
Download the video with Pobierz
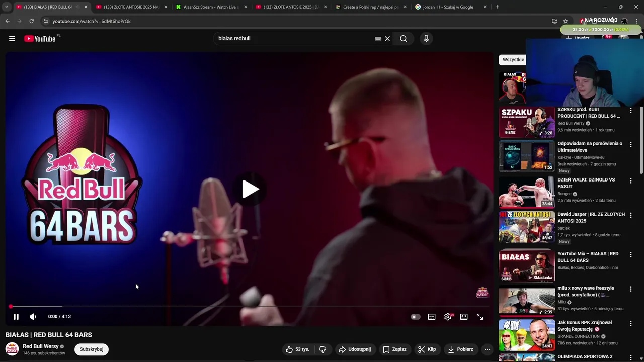tap(460, 349)
